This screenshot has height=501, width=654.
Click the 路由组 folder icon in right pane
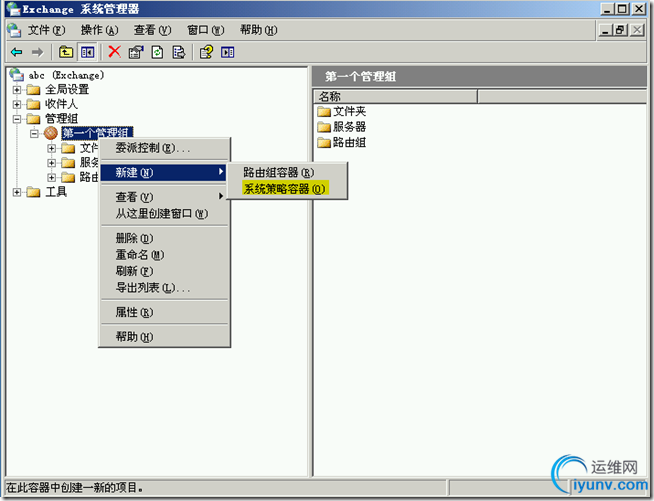click(324, 143)
